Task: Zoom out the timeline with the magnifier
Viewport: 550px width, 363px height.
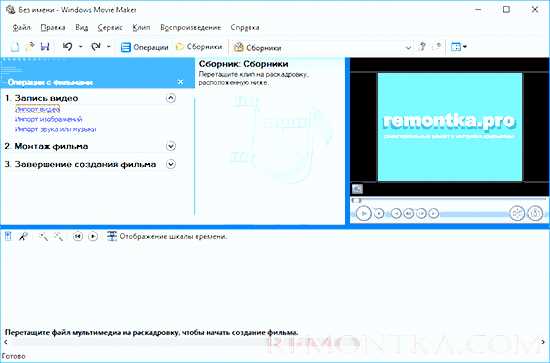Action: click(59, 237)
